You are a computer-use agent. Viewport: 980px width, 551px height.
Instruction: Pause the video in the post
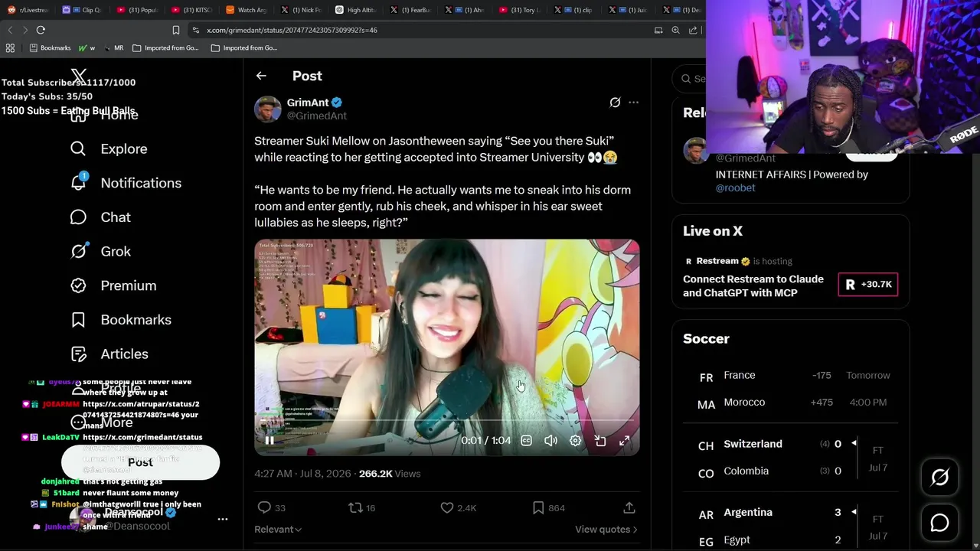click(x=269, y=440)
